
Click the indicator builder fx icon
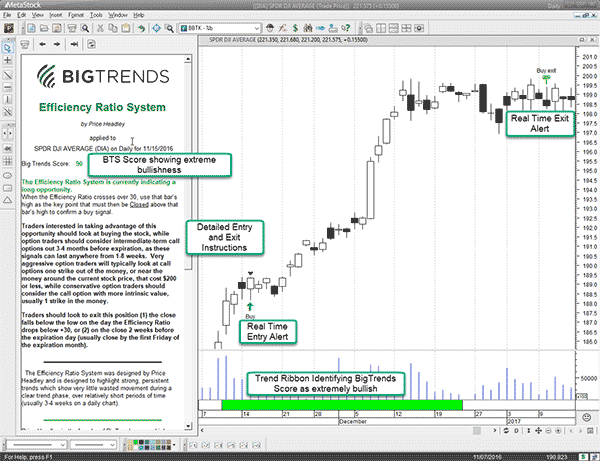coord(282,28)
